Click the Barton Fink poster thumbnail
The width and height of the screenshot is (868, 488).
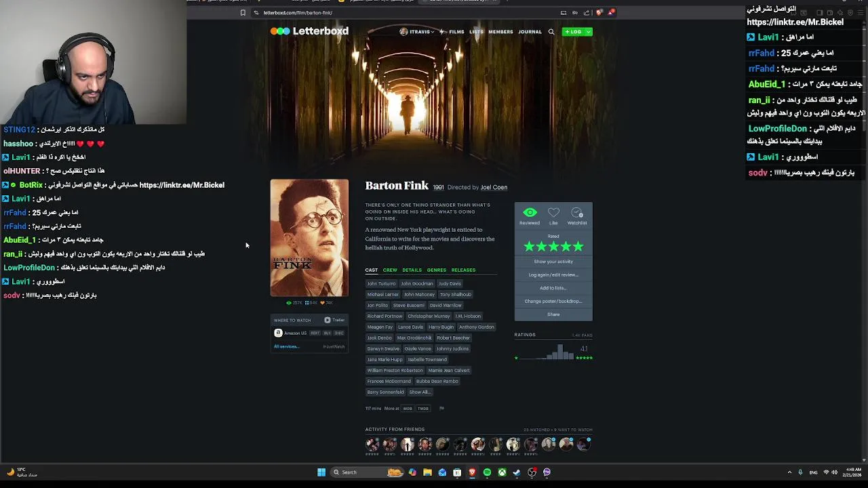(x=309, y=238)
